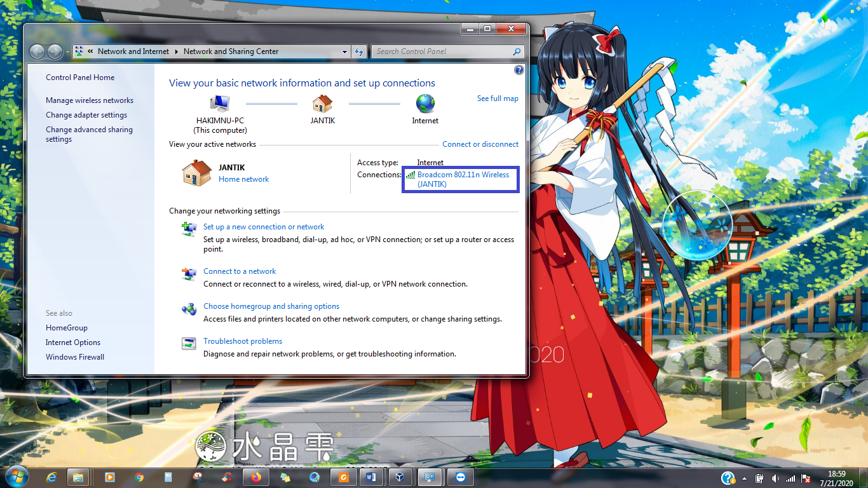Click the Refresh button beside address bar
868x488 pixels.
(x=359, y=51)
